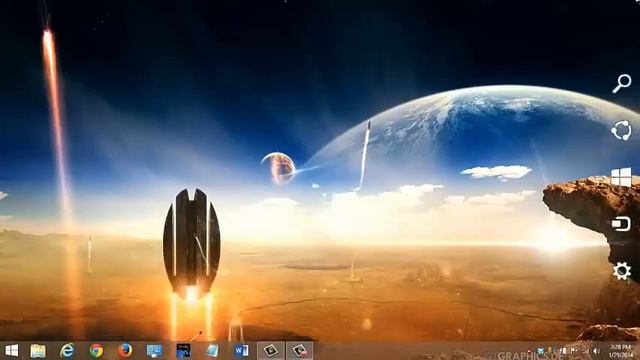Open the blue monitor icon on taskbar
The image size is (640, 360).
pos(155,351)
